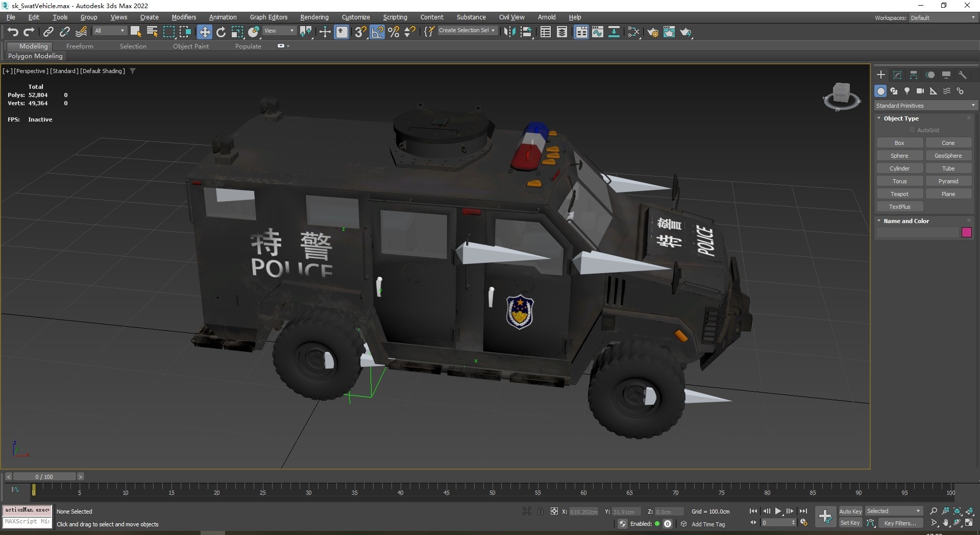Click the Align tool icon

point(526,32)
